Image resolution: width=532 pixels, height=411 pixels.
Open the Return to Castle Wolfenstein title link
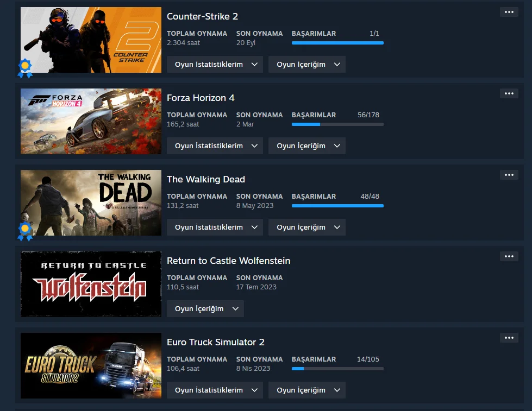click(x=228, y=261)
